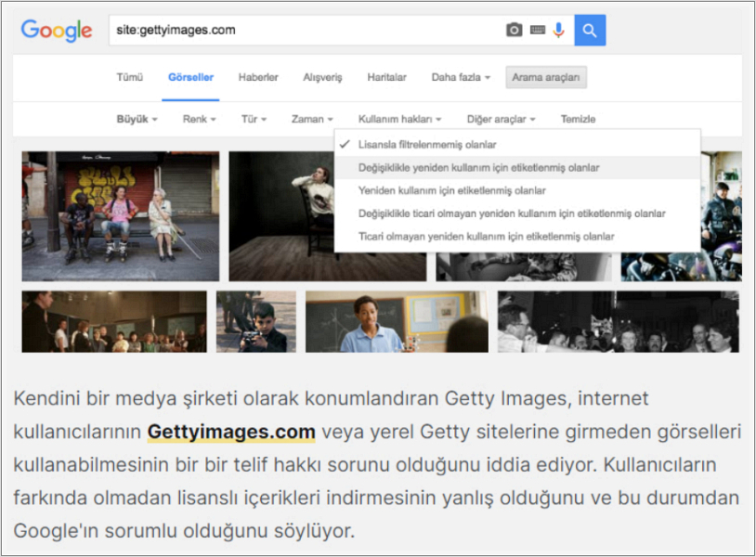Go to the Alışveriş tab

322,77
